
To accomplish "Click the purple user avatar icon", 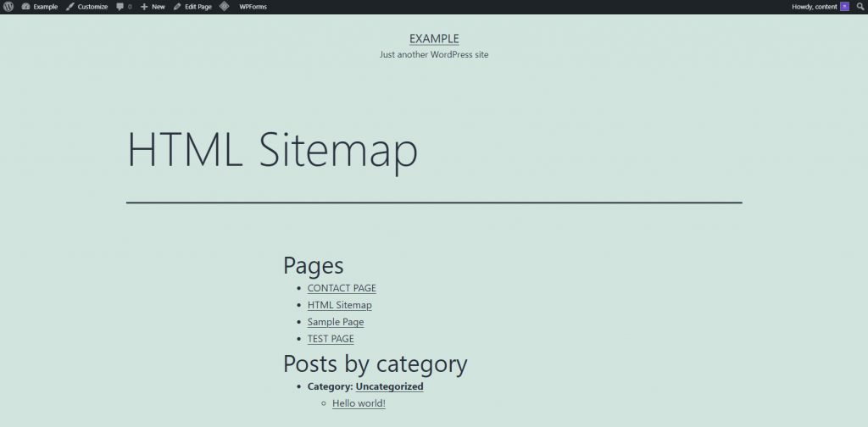I will (x=844, y=7).
